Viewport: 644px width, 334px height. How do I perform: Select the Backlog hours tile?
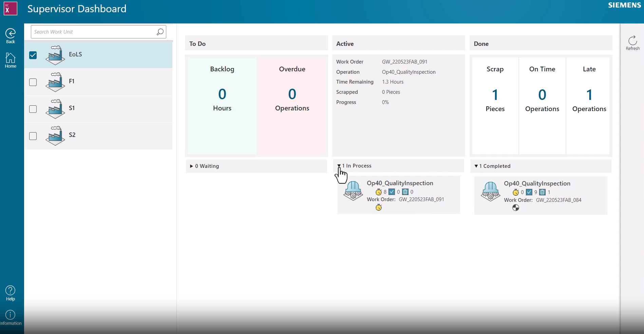[222, 105]
